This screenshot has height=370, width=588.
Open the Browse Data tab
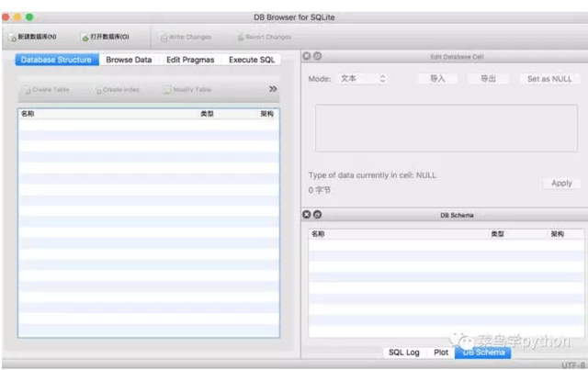pyautogui.click(x=129, y=60)
